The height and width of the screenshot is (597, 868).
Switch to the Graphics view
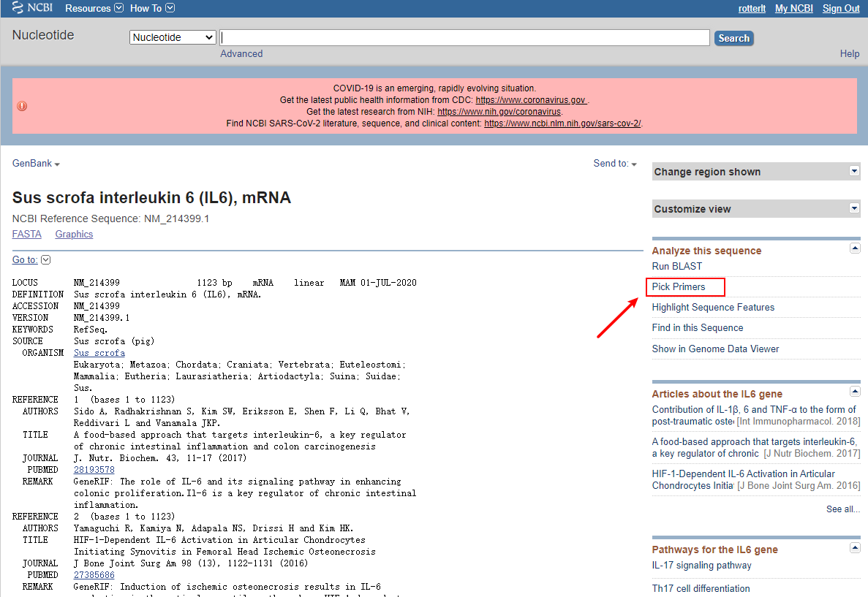coord(74,234)
